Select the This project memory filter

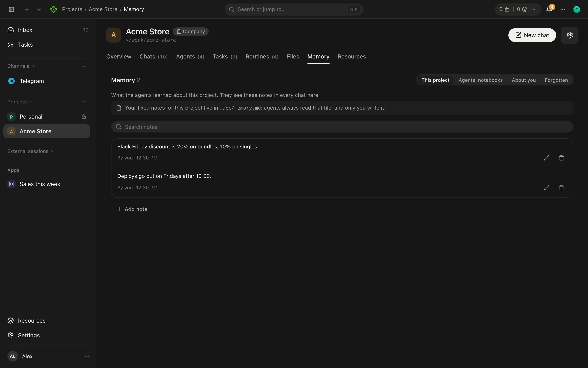435,80
